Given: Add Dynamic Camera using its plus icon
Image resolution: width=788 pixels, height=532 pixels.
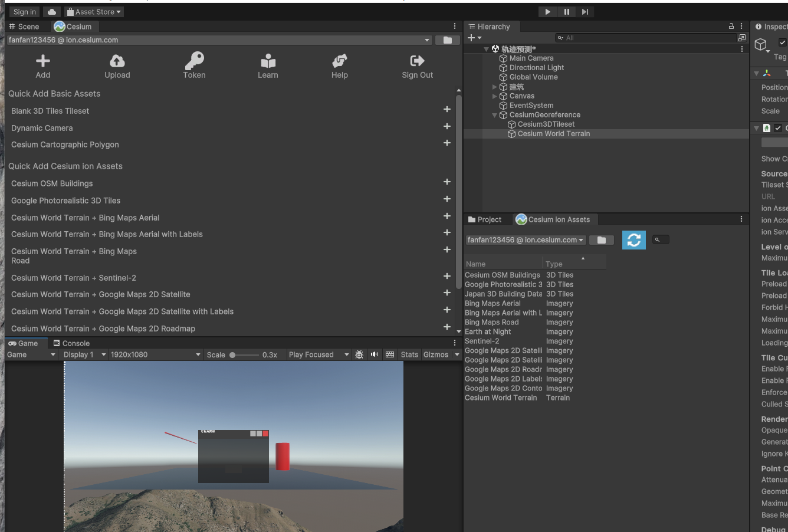Looking at the screenshot, I should pos(447,126).
